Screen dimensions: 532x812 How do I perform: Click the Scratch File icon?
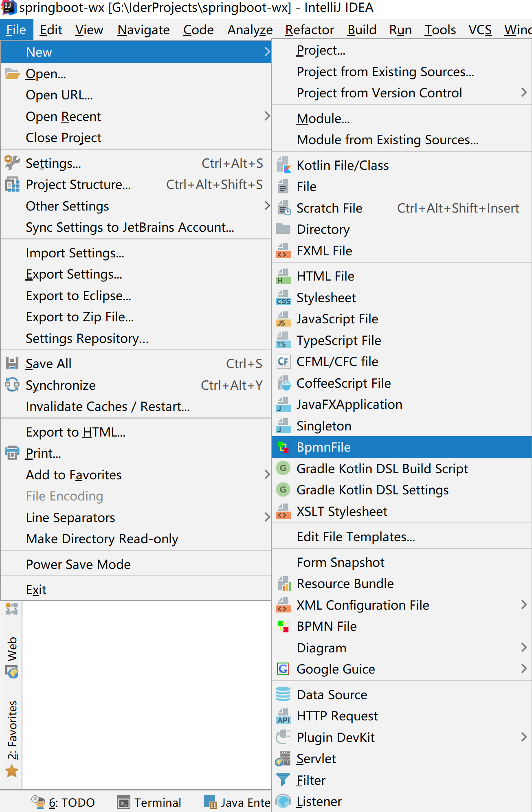284,208
